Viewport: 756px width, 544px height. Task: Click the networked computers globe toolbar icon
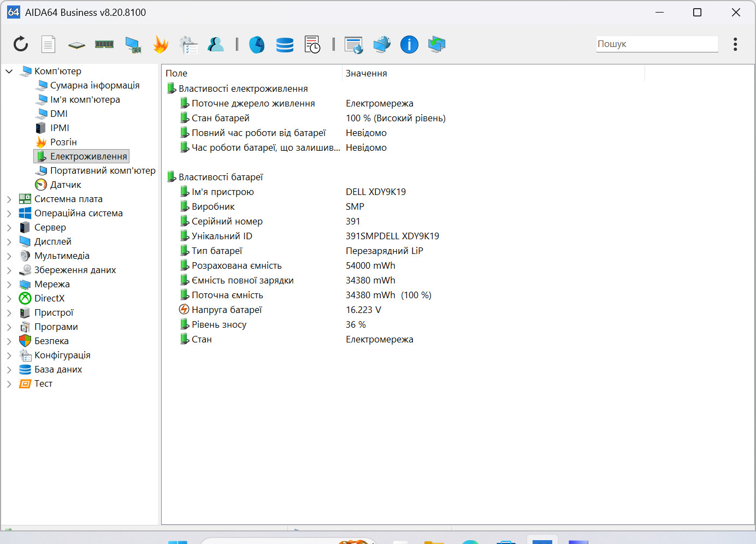tap(382, 44)
